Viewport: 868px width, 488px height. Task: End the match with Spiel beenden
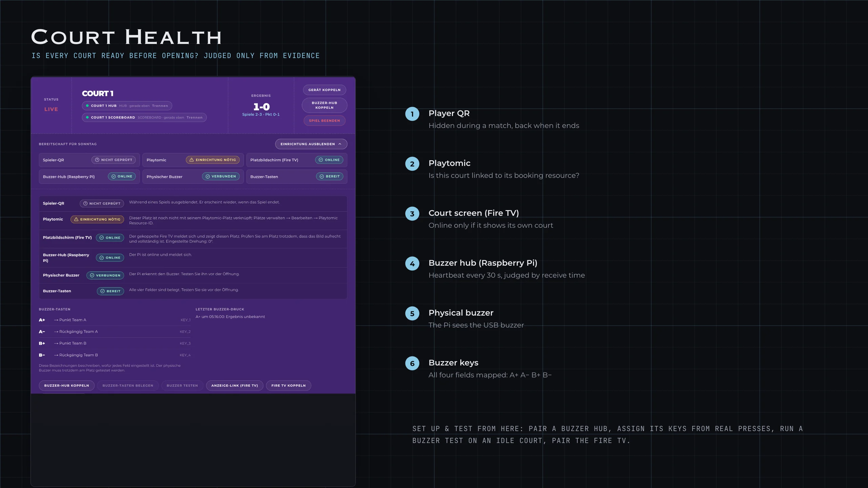click(324, 121)
